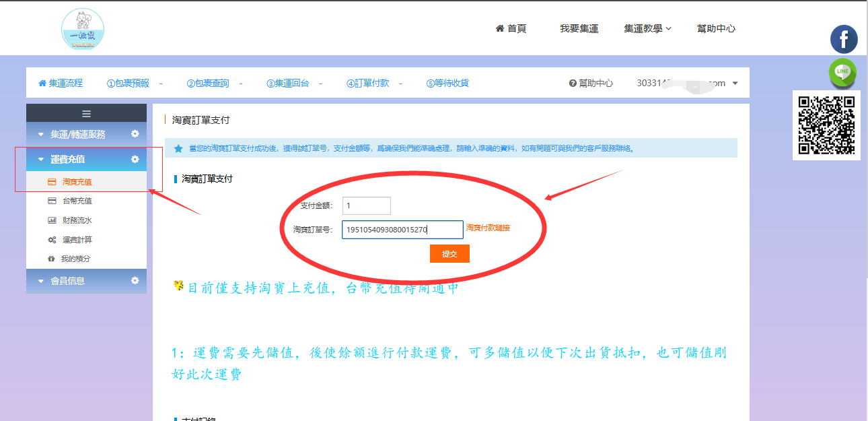868x421 pixels.
Task: Open 我要集運 from the top menu
Action: pos(579,28)
